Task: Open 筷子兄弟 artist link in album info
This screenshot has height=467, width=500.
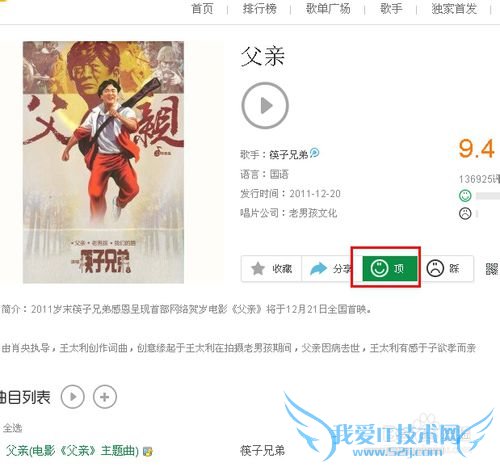Action: pyautogui.click(x=289, y=155)
